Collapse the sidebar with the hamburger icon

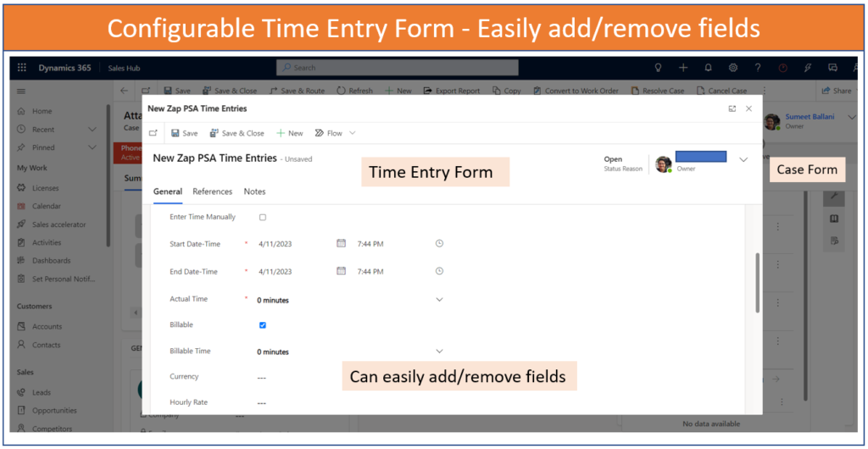pyautogui.click(x=21, y=91)
